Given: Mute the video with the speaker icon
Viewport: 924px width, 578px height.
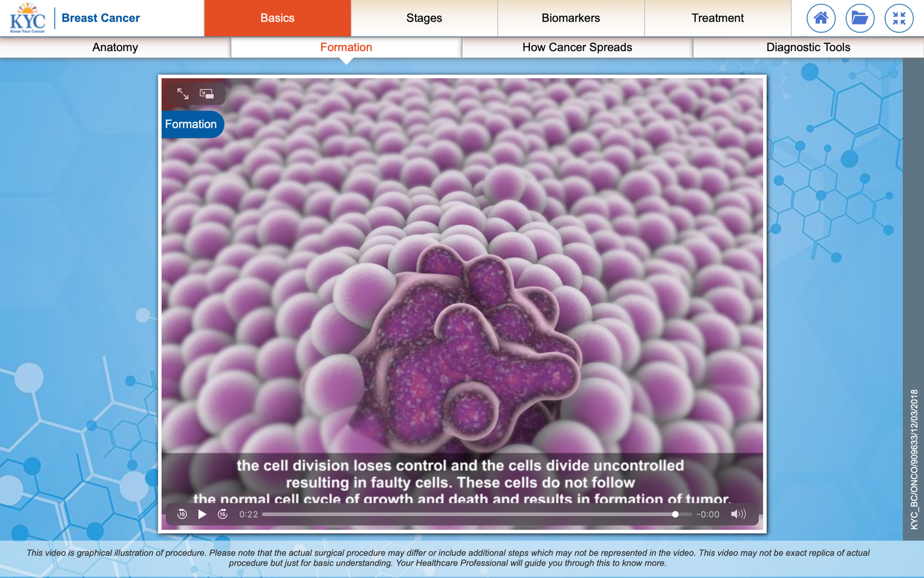Looking at the screenshot, I should [x=738, y=514].
